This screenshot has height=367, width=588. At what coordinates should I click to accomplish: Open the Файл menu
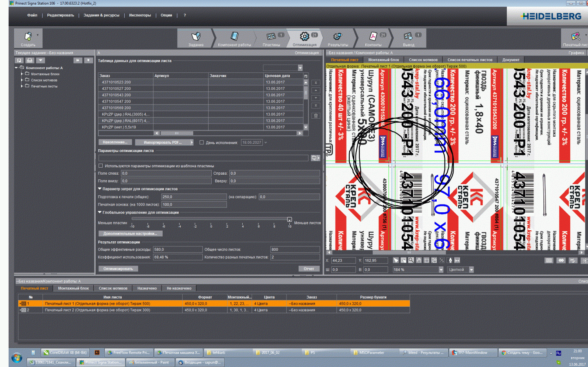point(32,15)
